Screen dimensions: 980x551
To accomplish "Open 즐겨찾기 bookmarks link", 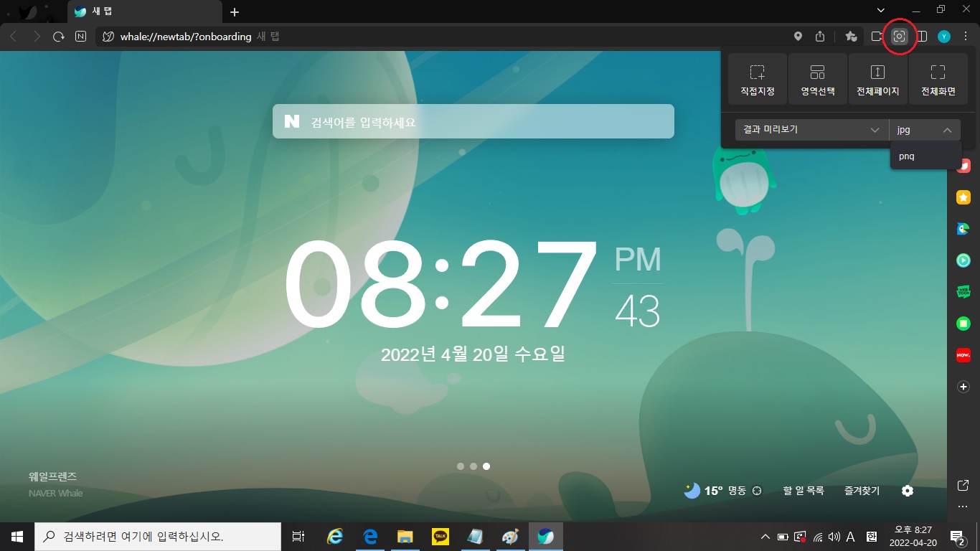I will coord(862,491).
